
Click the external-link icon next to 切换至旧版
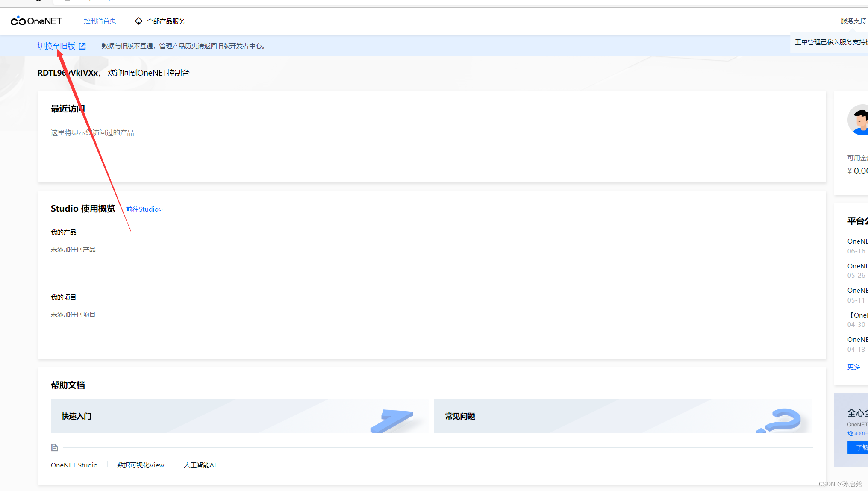(x=82, y=46)
